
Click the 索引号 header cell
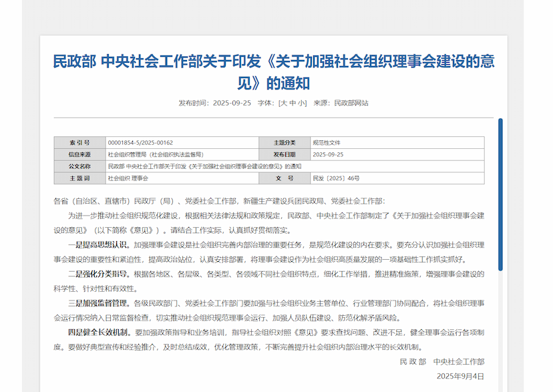tap(79, 142)
